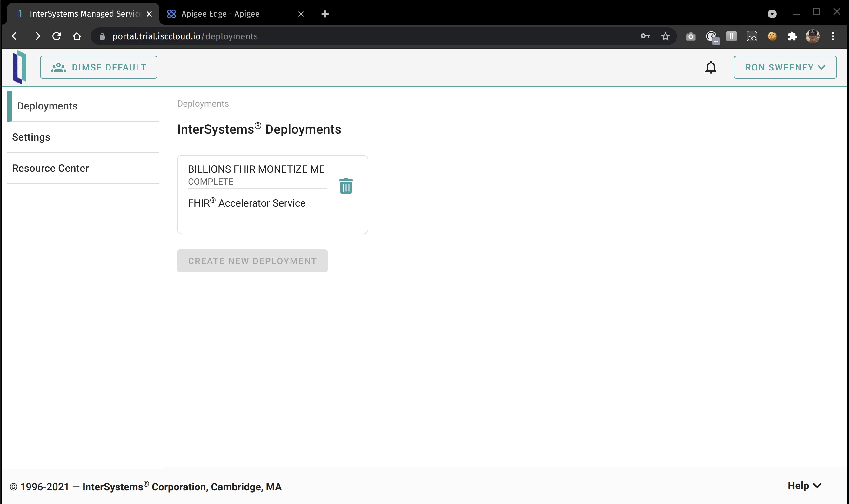This screenshot has height=504, width=849.
Task: Expand the Help menu in the footer
Action: pos(804,486)
